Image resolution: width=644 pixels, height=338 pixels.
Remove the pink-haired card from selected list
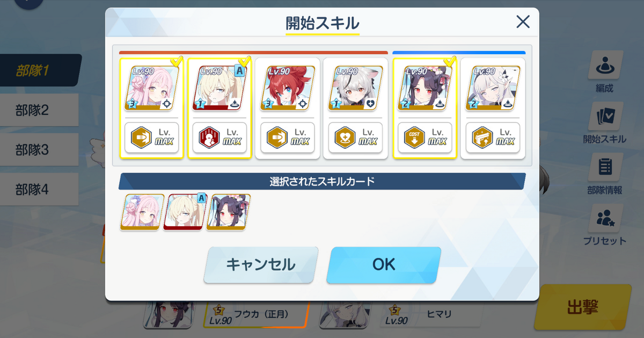[142, 212]
